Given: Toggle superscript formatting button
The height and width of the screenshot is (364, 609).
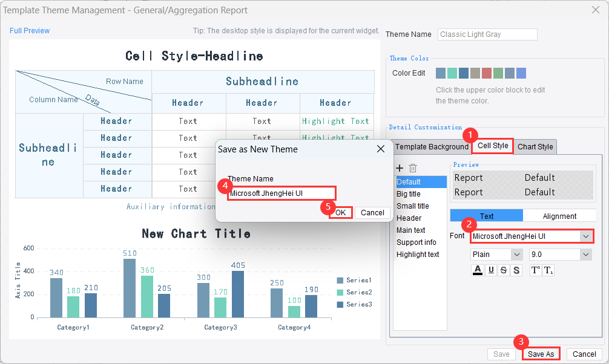Looking at the screenshot, I should coord(536,270).
